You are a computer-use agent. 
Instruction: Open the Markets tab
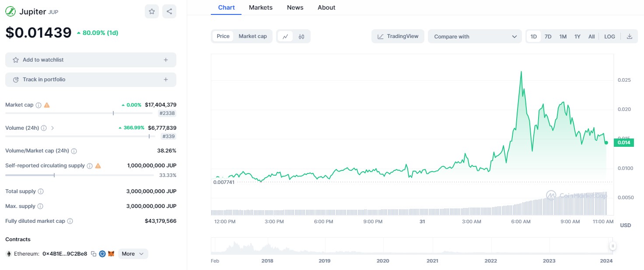(261, 7)
